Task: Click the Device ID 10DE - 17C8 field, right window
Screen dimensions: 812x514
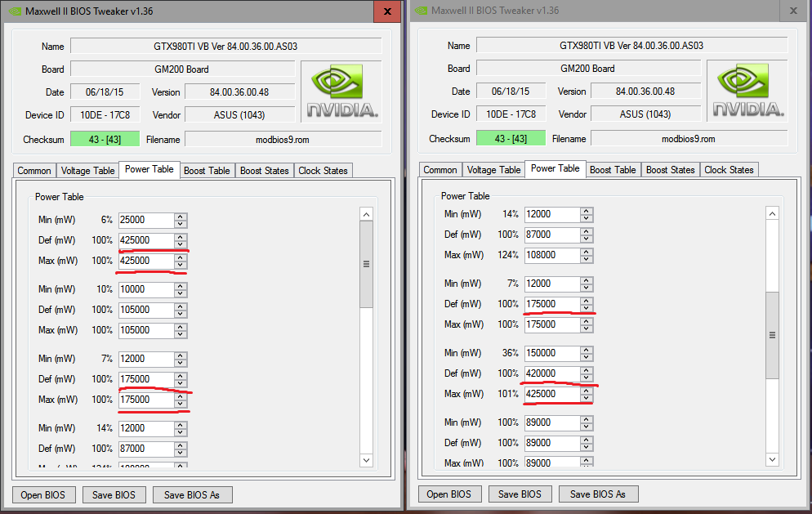Action: [x=511, y=114]
